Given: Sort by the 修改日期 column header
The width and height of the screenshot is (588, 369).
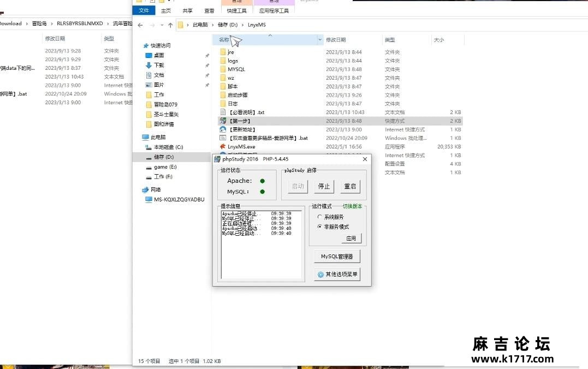Looking at the screenshot, I should tap(336, 40).
